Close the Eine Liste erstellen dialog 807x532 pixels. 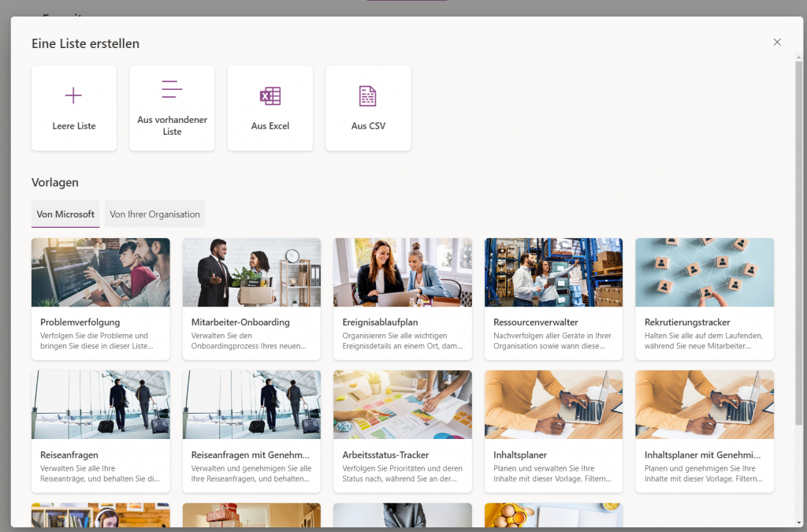point(777,43)
